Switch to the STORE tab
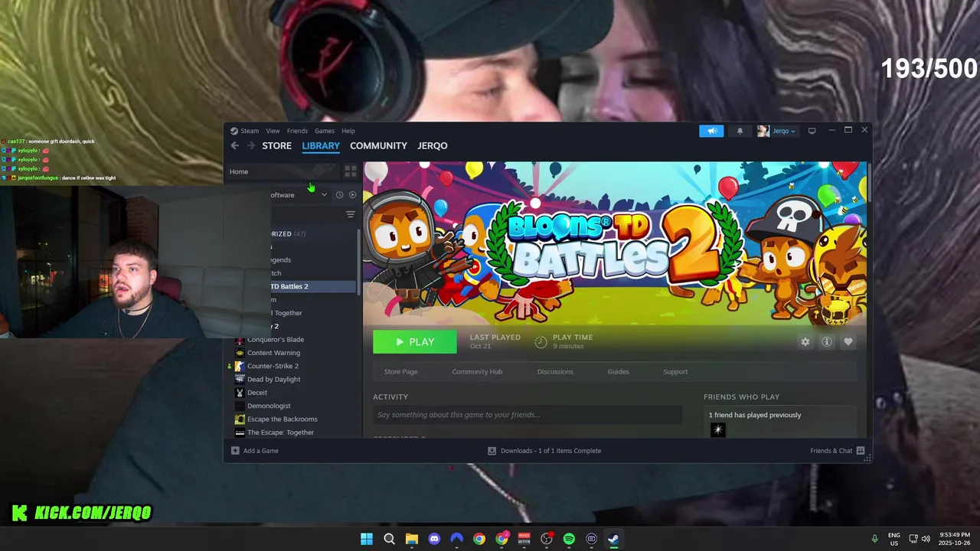Screen dimensions: 980x551 click(x=277, y=145)
